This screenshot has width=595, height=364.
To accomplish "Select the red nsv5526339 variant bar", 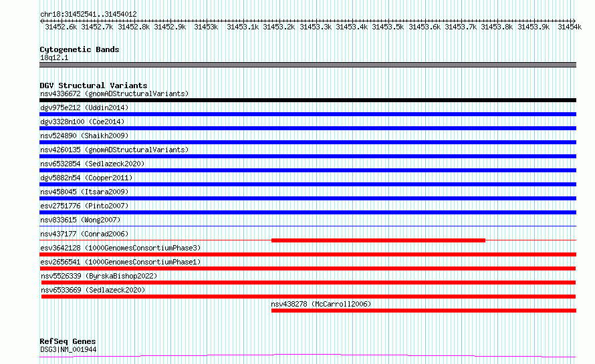I will tap(308, 283).
